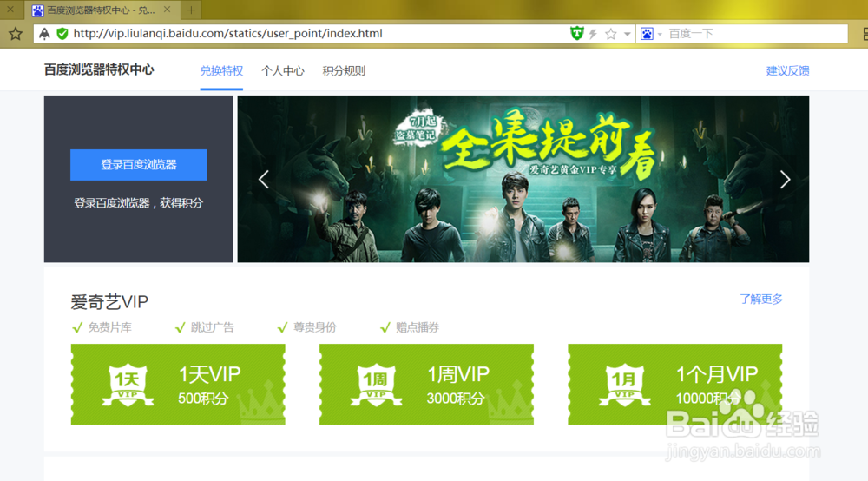Redeem the 1周VIP 3000积分 card

point(426,384)
